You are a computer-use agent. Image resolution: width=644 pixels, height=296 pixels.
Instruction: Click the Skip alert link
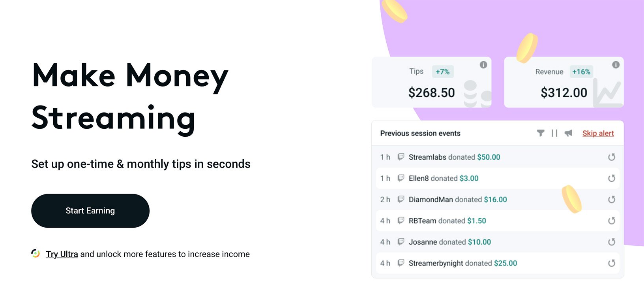[598, 133]
